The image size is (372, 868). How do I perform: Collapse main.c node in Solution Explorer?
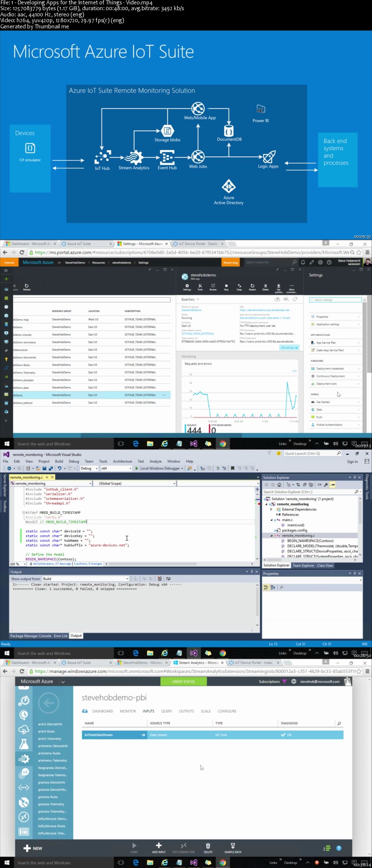pyautogui.click(x=271, y=520)
